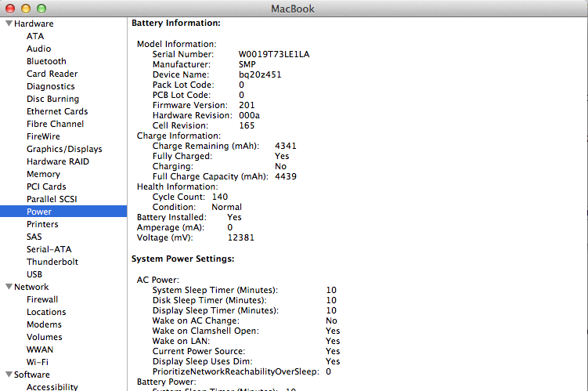The image size is (588, 391).
Task: Open Volumes under Network
Action: (x=45, y=337)
